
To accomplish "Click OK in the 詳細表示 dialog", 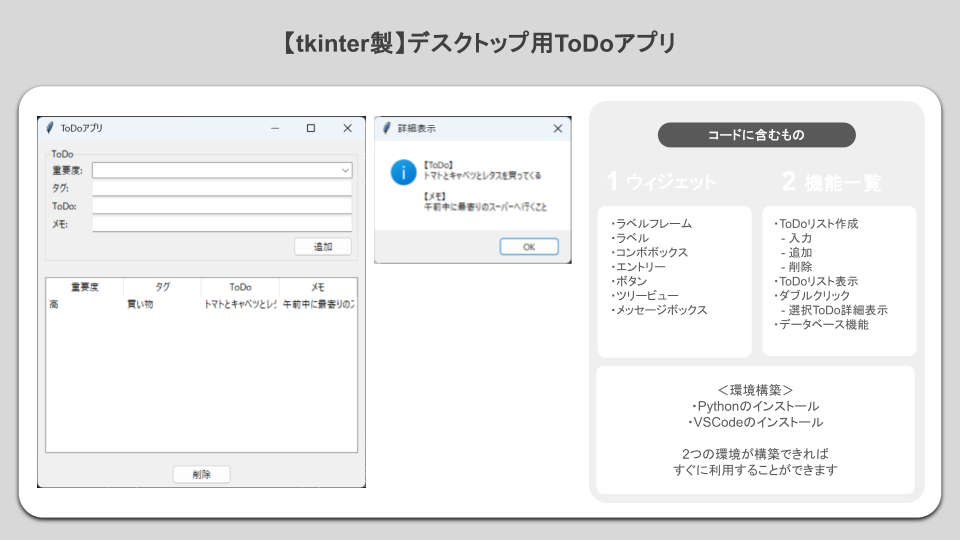I will (529, 247).
